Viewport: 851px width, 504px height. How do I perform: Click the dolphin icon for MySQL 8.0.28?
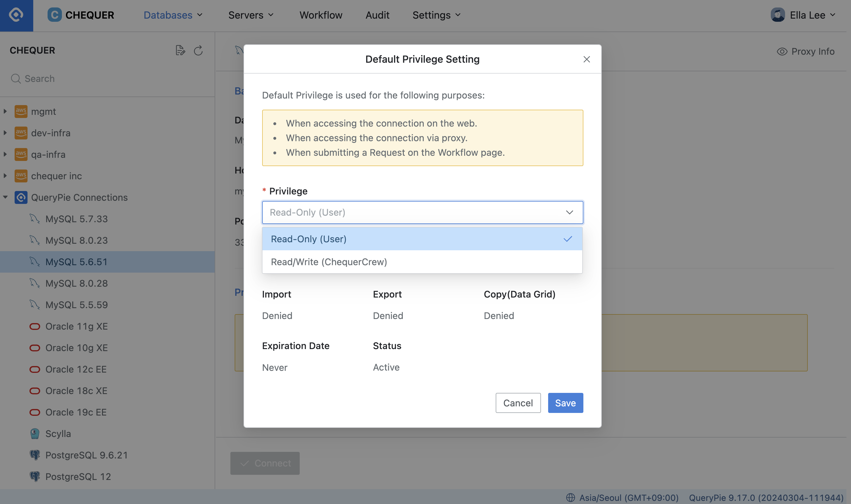[35, 283]
